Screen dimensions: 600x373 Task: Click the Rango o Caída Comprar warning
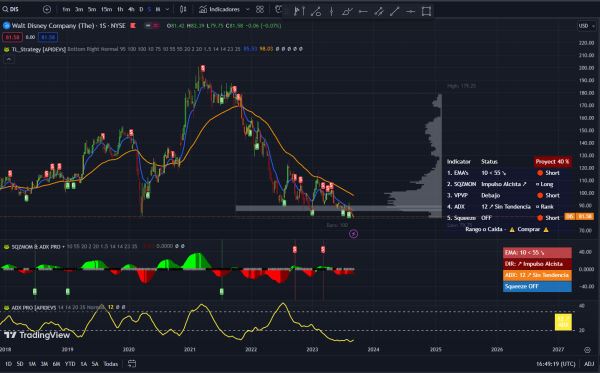click(x=507, y=229)
